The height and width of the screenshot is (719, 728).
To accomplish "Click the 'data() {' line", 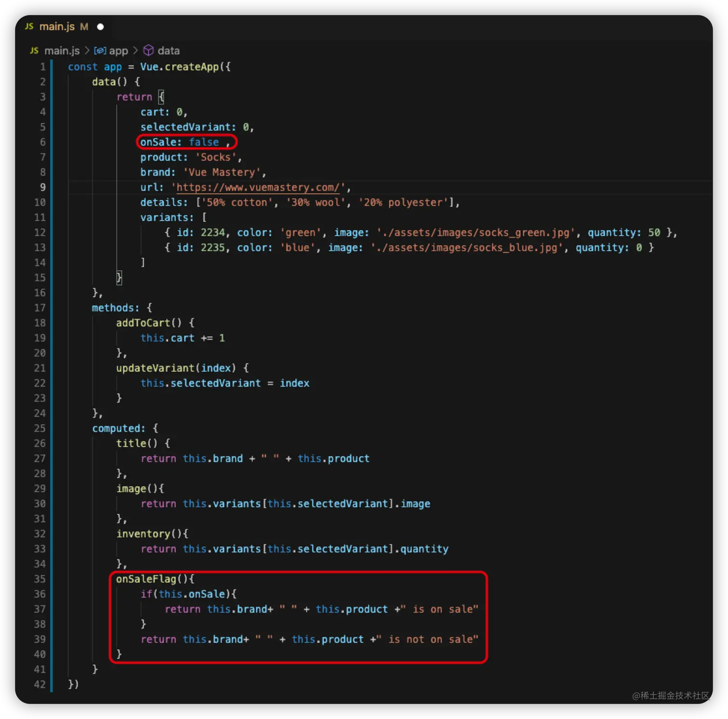I will click(116, 82).
